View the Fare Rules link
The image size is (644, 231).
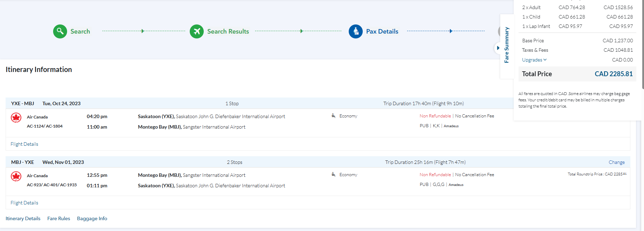pos(59,218)
